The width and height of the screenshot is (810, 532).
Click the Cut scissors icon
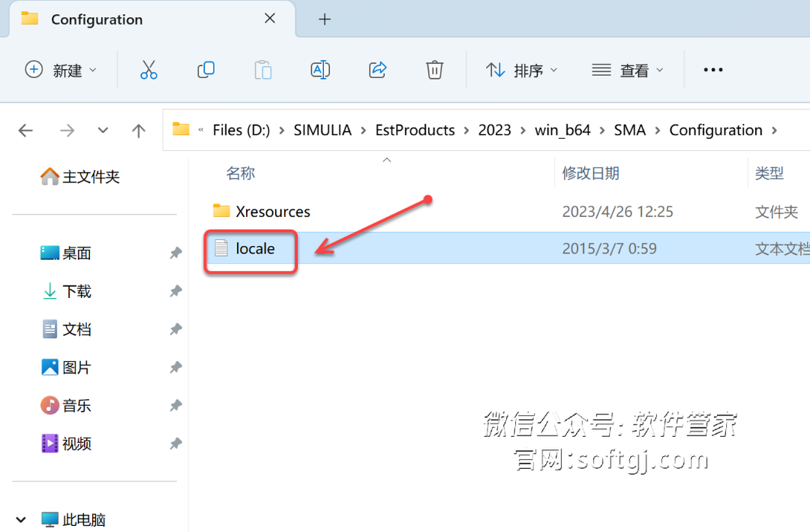pyautogui.click(x=149, y=70)
